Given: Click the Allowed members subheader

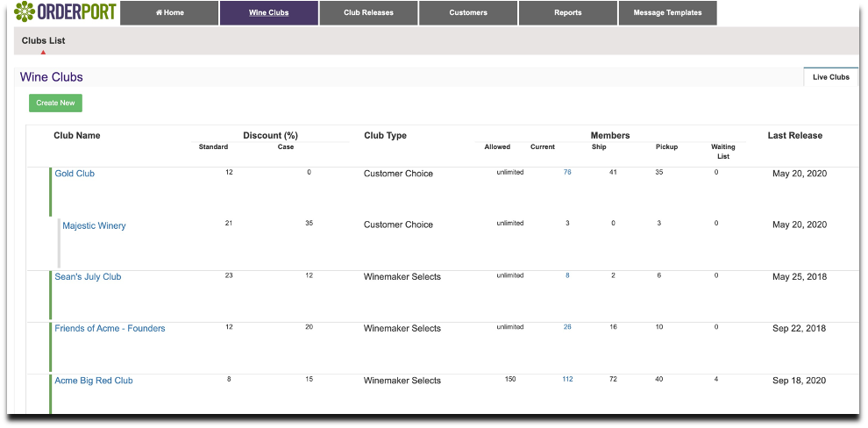Looking at the screenshot, I should [x=497, y=146].
